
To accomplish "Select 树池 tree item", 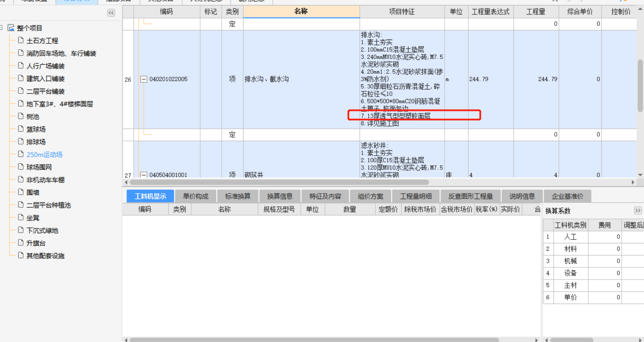I will point(33,116).
